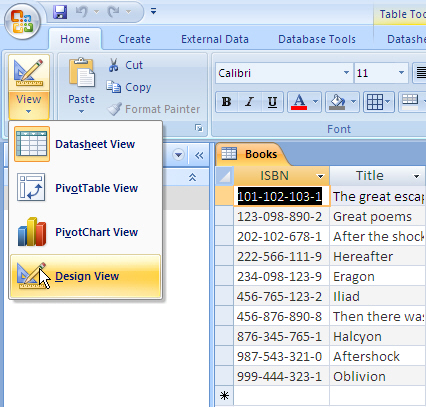Open the Office button menu
This screenshot has width=426, height=407.
[22, 21]
